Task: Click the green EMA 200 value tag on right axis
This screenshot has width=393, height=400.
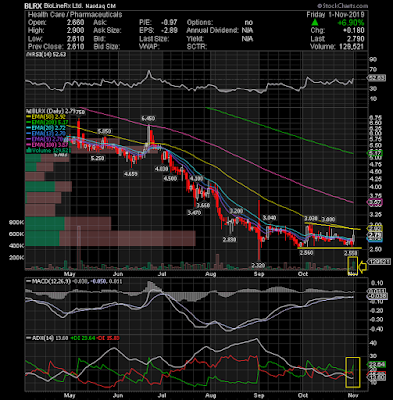Action: click(x=375, y=153)
